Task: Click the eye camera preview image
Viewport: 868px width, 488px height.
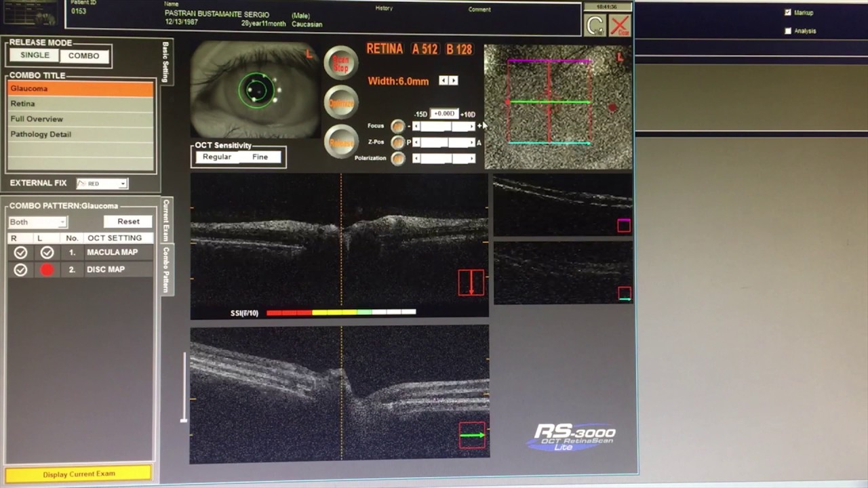Action: (x=255, y=90)
